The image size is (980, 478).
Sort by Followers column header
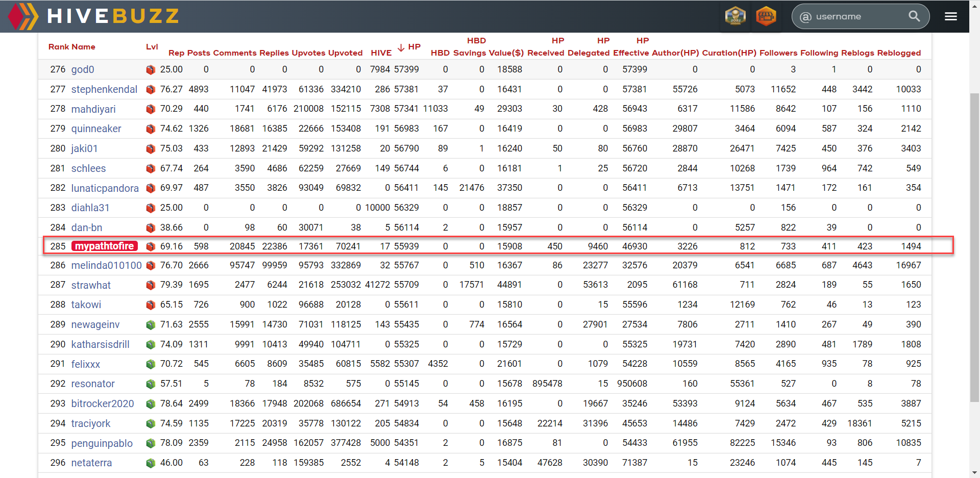pyautogui.click(x=778, y=53)
